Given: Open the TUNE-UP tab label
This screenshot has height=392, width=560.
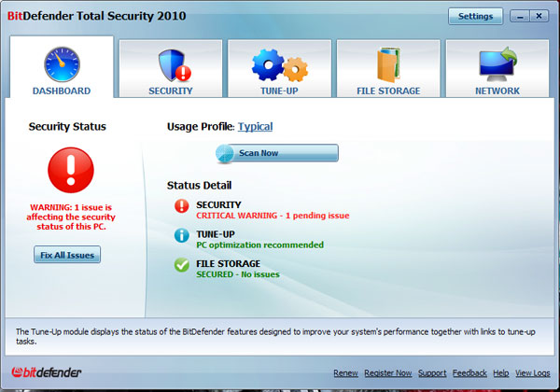Looking at the screenshot, I should [279, 91].
